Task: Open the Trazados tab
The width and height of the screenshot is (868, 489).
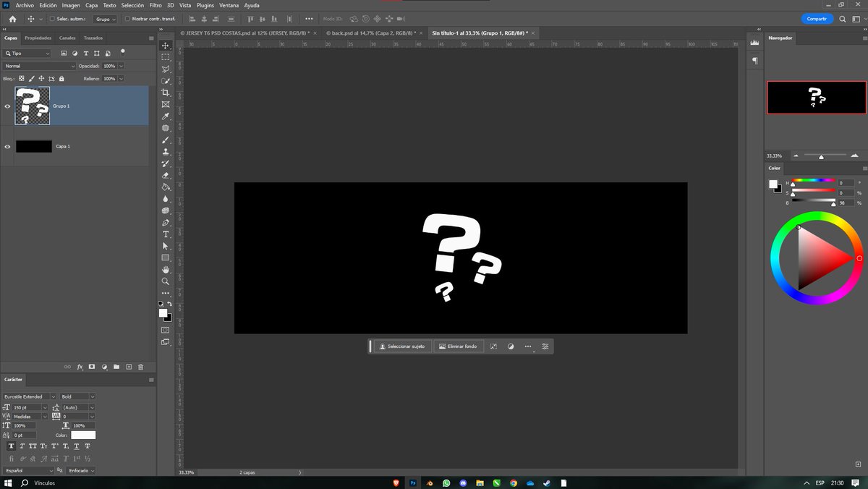Action: 93,38
